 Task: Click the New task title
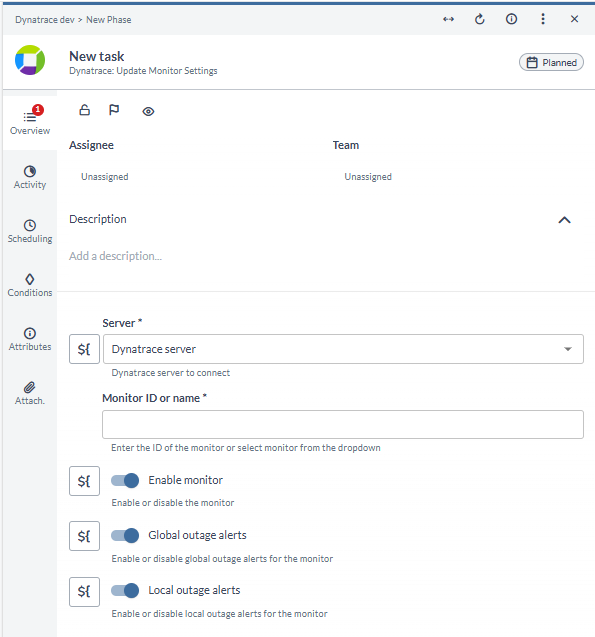[97, 56]
